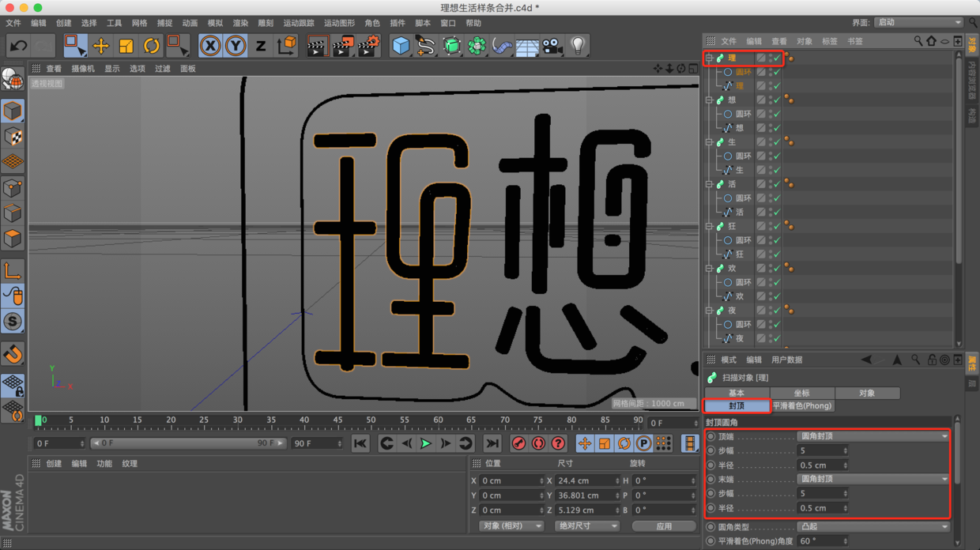980x550 pixels.
Task: Toggle the enable checkmark for 活 sweep
Action: click(777, 184)
